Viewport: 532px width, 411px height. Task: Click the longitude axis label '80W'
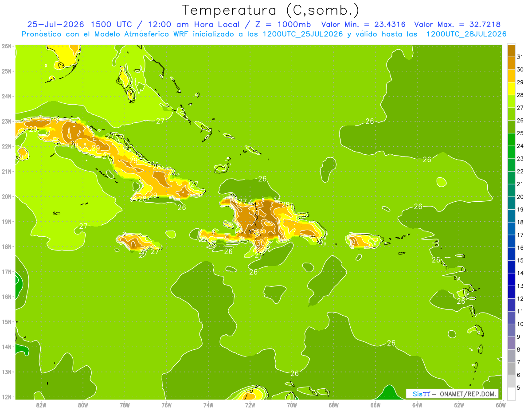82,405
